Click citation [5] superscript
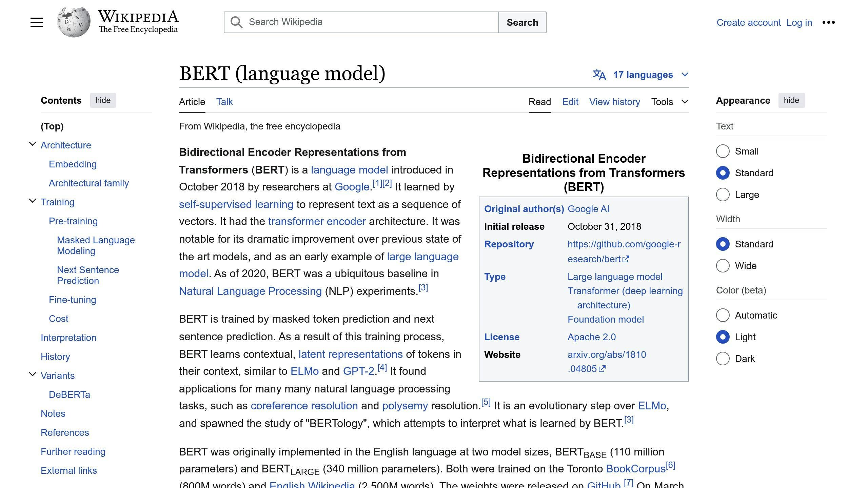This screenshot has height=488, width=868. click(486, 402)
